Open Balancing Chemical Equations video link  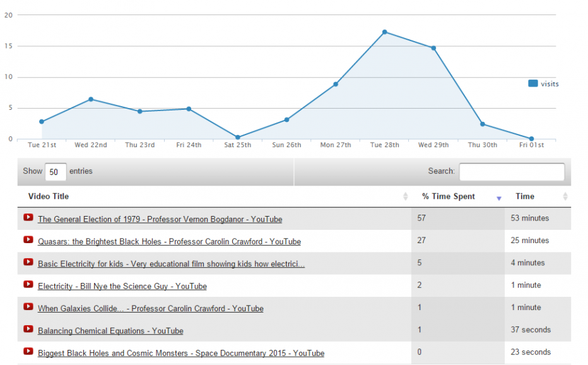pyautogui.click(x=110, y=331)
